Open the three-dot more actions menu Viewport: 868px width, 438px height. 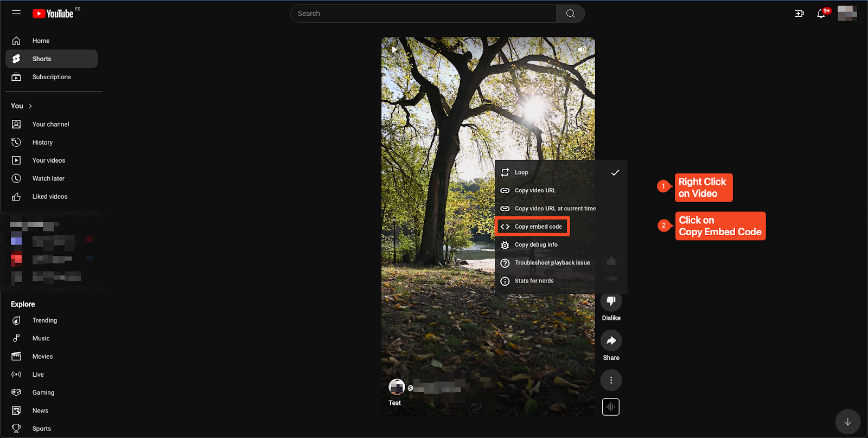(611, 380)
